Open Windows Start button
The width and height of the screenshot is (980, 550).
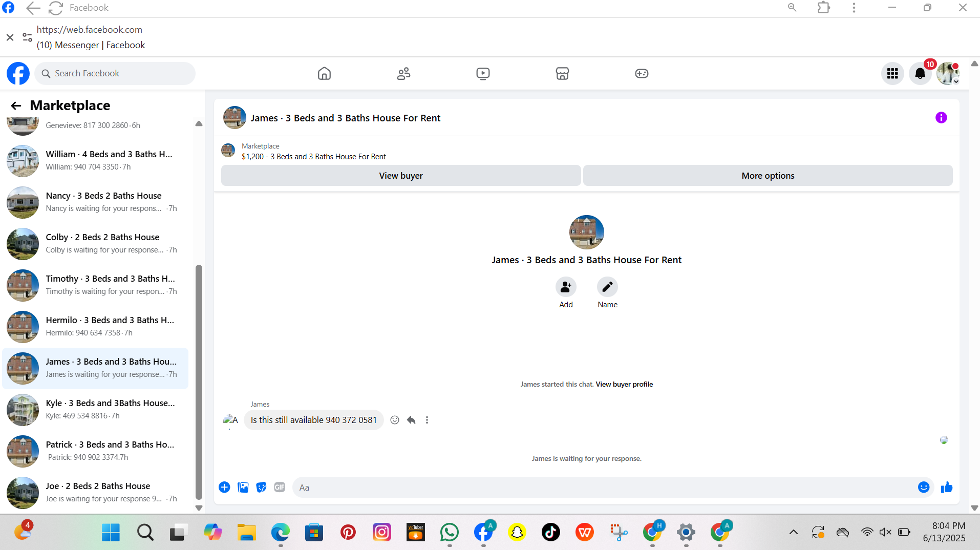(x=111, y=533)
